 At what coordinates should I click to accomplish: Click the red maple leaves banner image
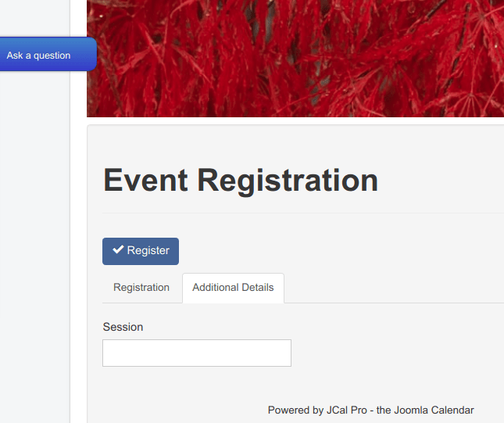click(x=295, y=59)
